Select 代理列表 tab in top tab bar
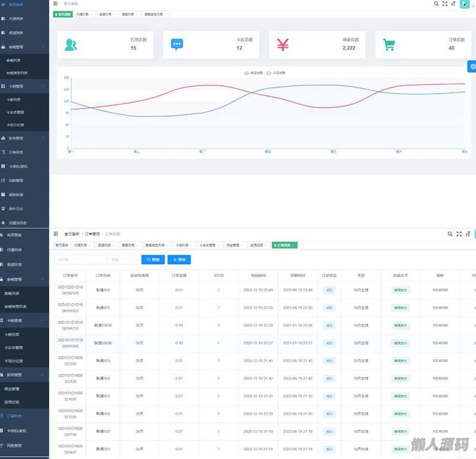This screenshot has height=459, width=476. point(83,14)
